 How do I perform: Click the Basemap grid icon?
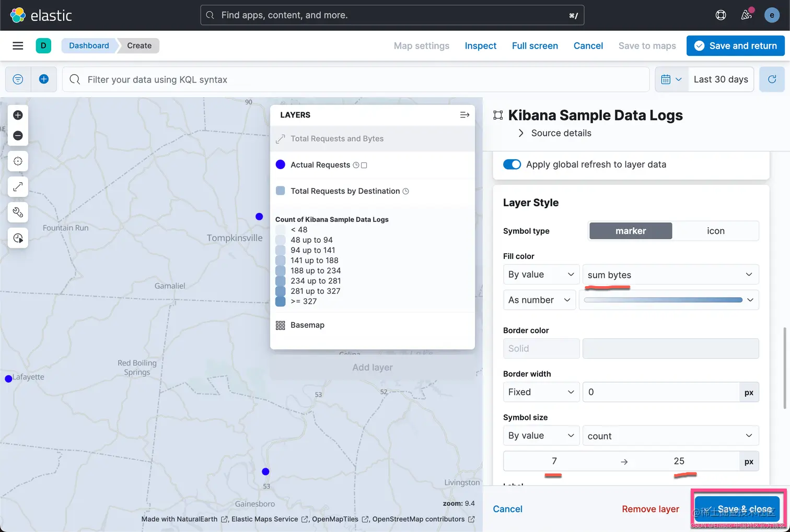[280, 325]
